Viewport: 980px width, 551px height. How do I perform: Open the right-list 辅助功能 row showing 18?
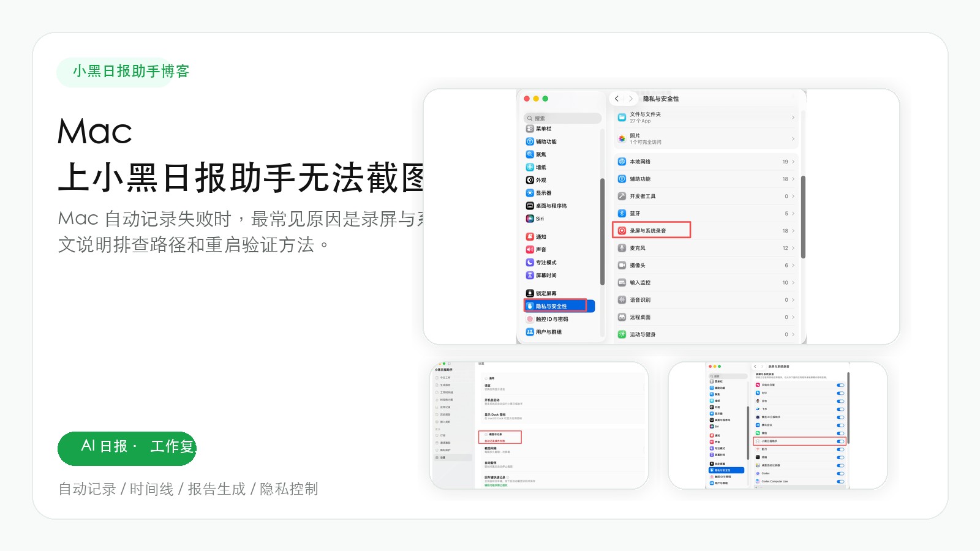[x=706, y=179]
